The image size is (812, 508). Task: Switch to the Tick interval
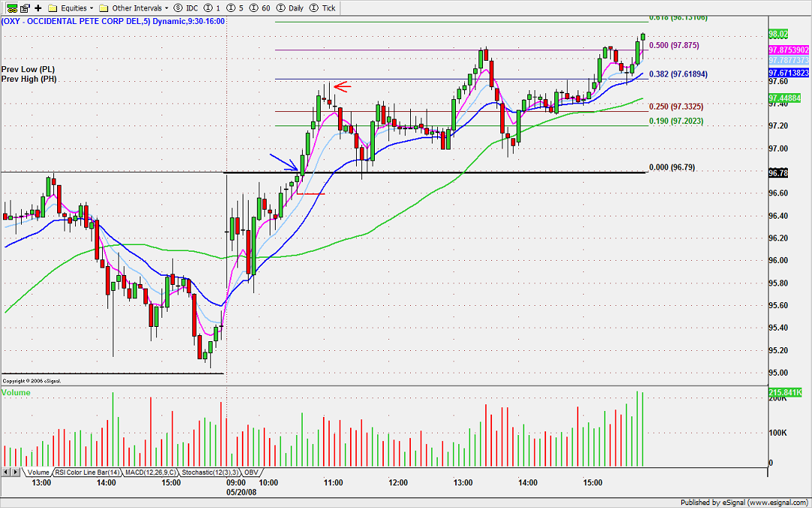(323, 8)
